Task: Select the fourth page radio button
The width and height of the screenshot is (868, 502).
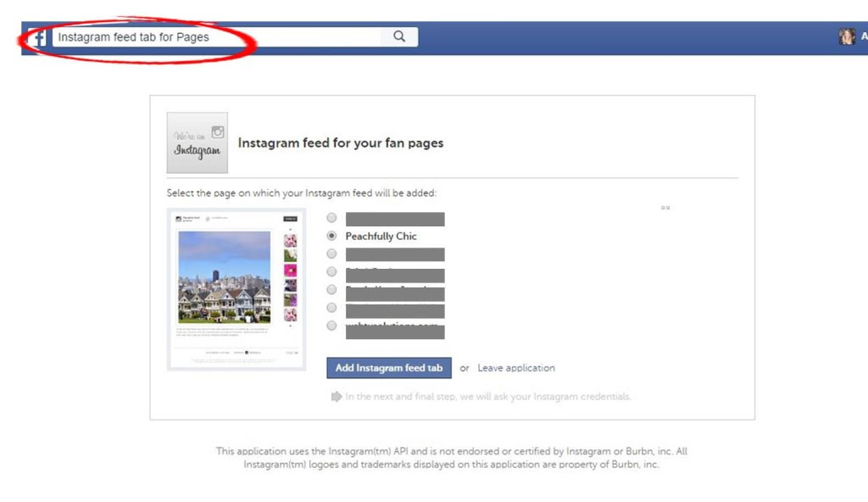Action: [331, 271]
